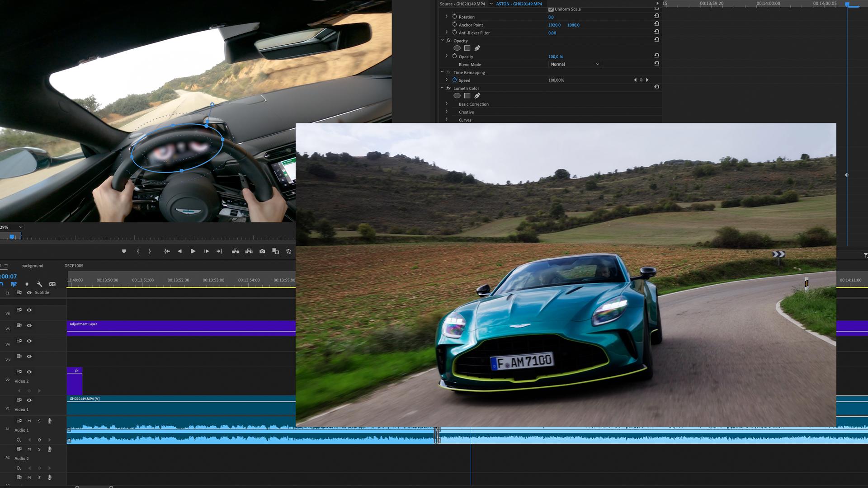Screen dimensions: 868x488
Task: Create 4-point polygon mask under Opacity
Action: coord(467,48)
